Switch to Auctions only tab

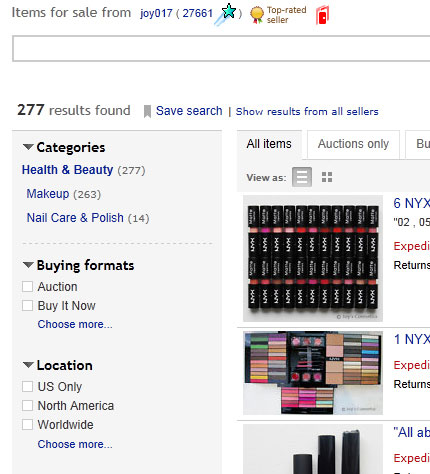point(353,144)
